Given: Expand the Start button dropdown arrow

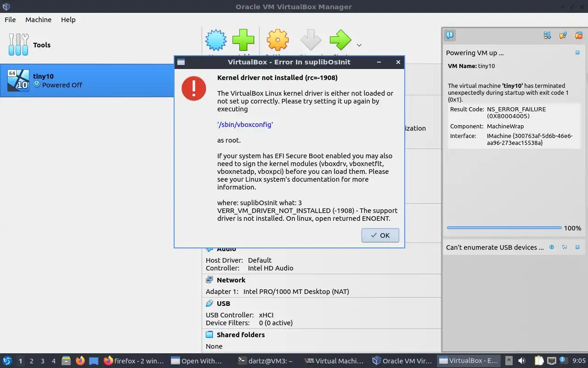Looking at the screenshot, I should (x=359, y=45).
